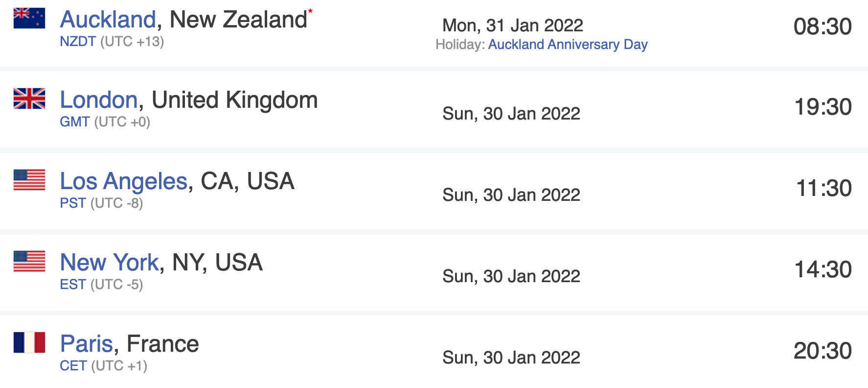Click the USA flag beside New York
The width and height of the screenshot is (868, 388).
(x=29, y=261)
